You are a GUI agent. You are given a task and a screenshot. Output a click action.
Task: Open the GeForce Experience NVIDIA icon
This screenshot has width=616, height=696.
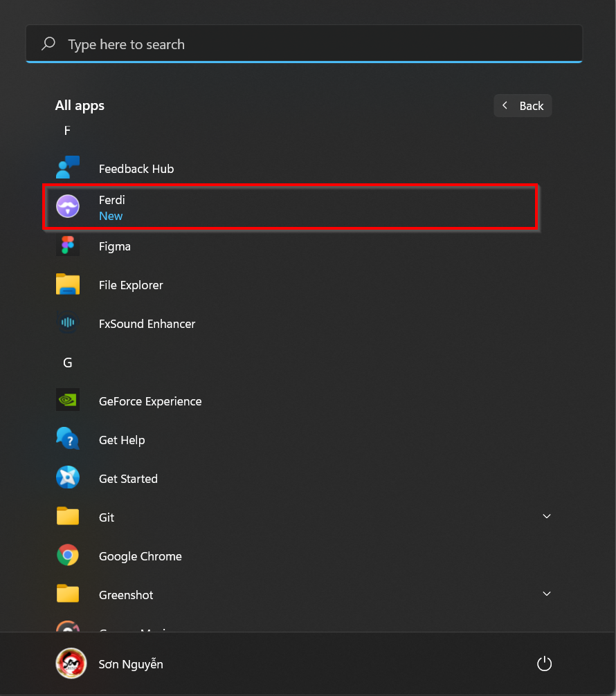(x=68, y=400)
